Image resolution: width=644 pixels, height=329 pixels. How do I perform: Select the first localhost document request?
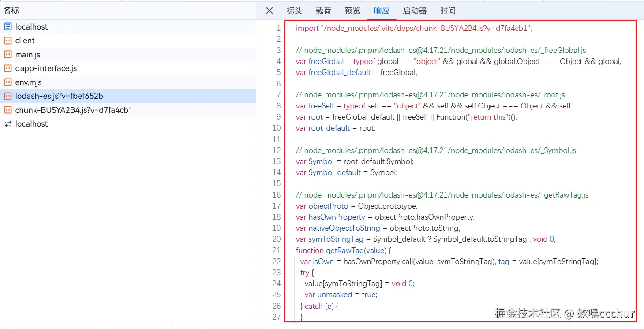coord(128,26)
